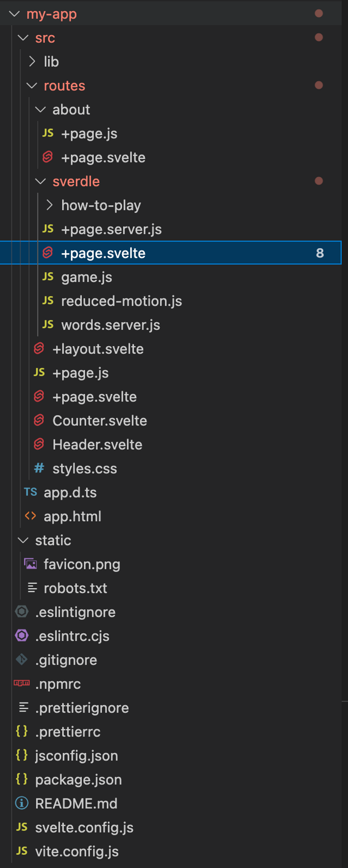Click TS icon of app.d.ts
Viewport: 348px width, 868px height.
[30, 492]
